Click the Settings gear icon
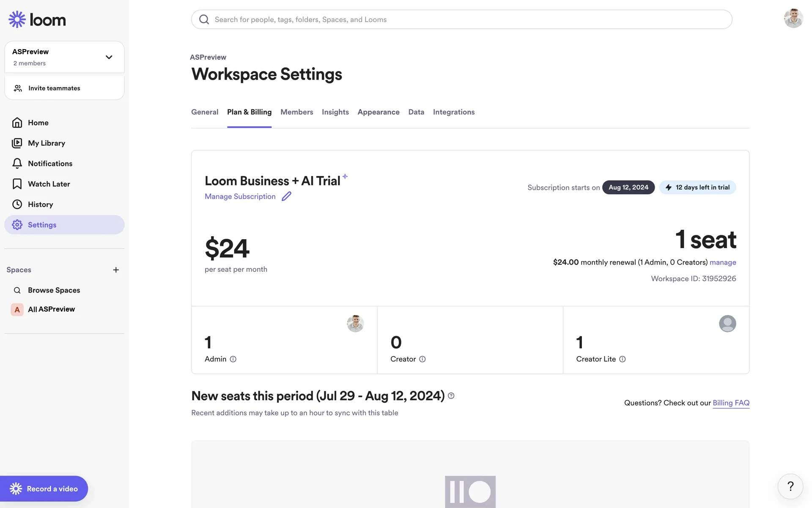The width and height of the screenshot is (812, 508). click(x=17, y=225)
